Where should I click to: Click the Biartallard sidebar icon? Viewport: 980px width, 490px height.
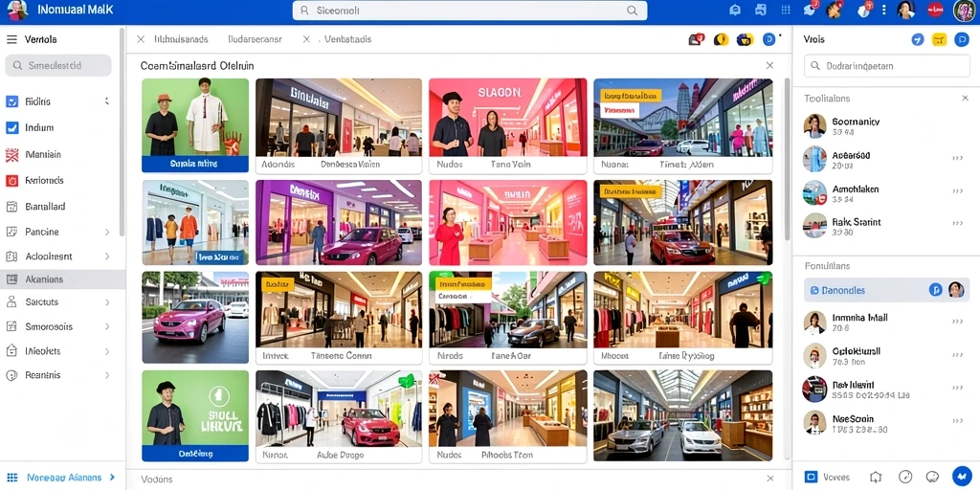11,207
